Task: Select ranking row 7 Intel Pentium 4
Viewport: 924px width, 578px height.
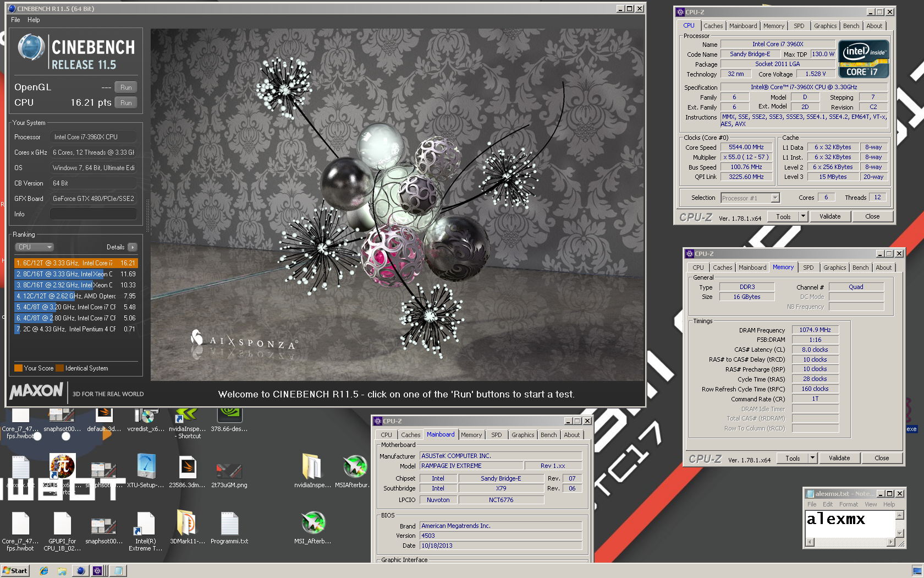Action: pos(75,329)
